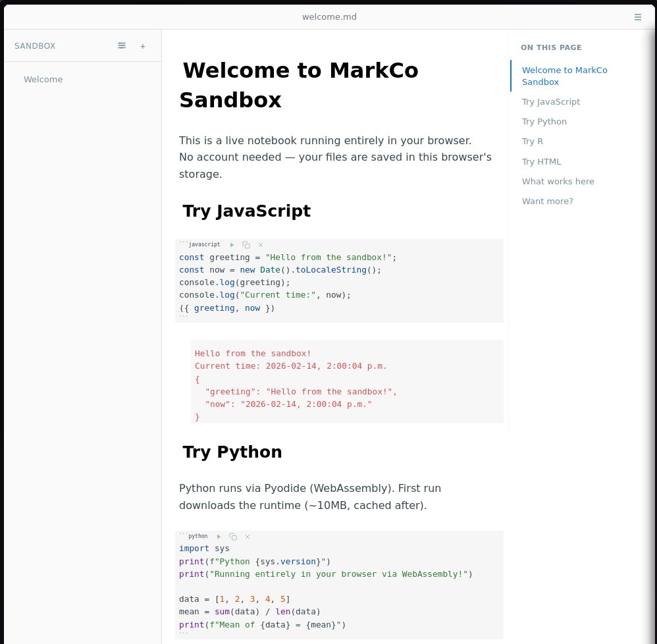Click the mean = sum(data) / len(data) line
This screenshot has width=657, height=644.
(250, 612)
